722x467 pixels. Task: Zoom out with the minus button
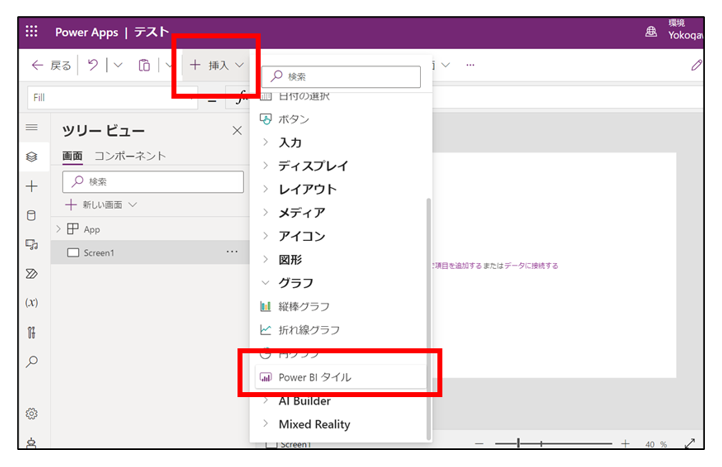click(x=479, y=444)
